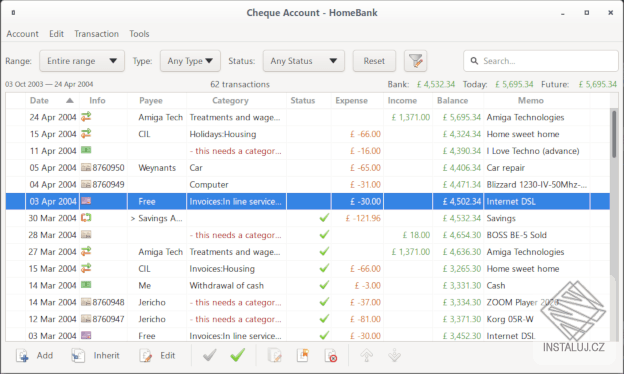624x374 pixels.
Task: Open the filter editor funnel icon
Action: click(415, 61)
